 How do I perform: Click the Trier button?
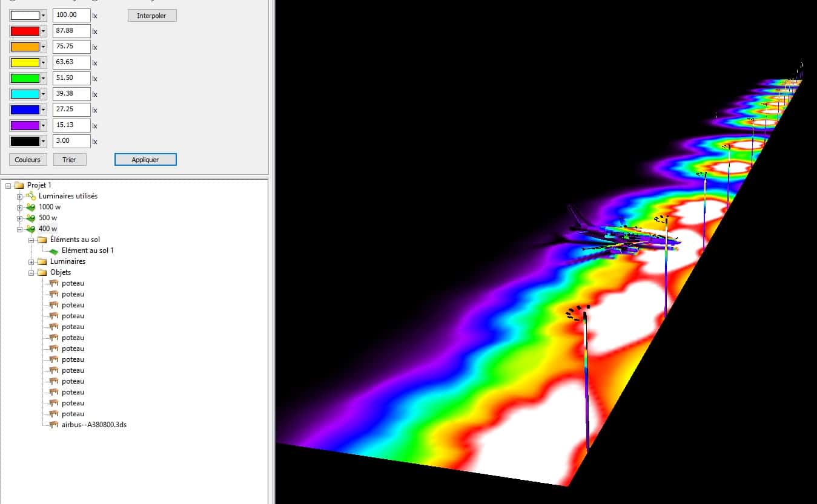pos(70,160)
